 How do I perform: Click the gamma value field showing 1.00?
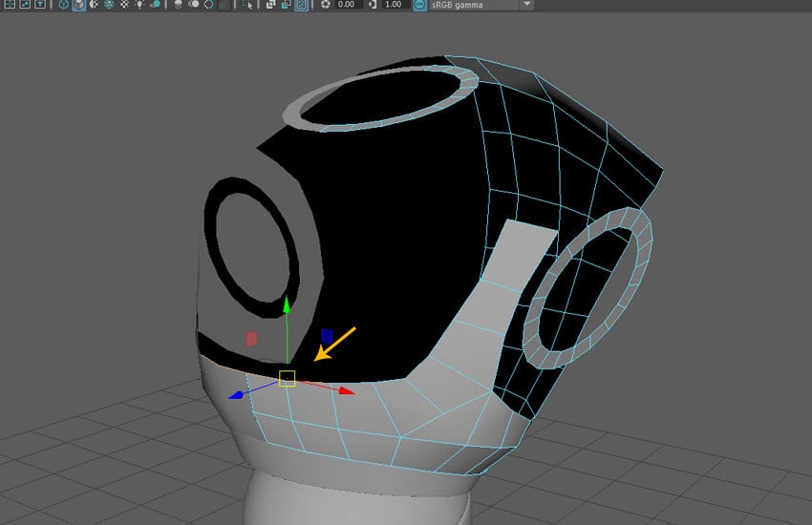393,5
